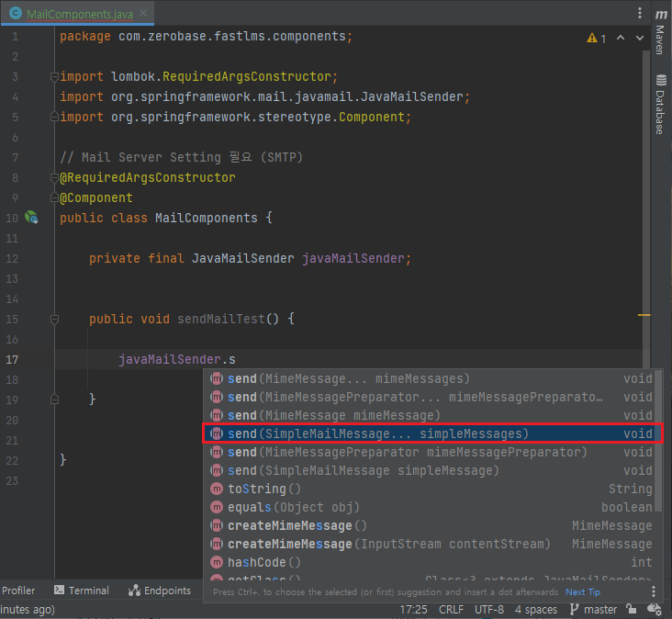Change 4 spaces indent setting
672x619 pixels.
536,610
